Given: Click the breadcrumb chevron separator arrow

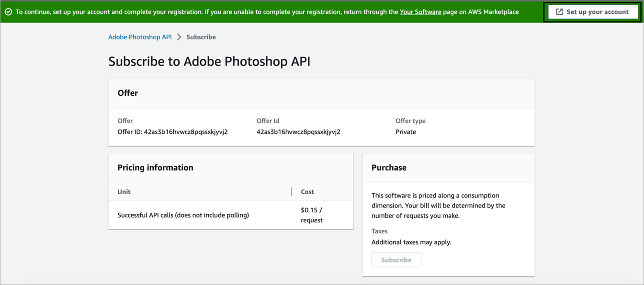Looking at the screenshot, I should tap(179, 37).
